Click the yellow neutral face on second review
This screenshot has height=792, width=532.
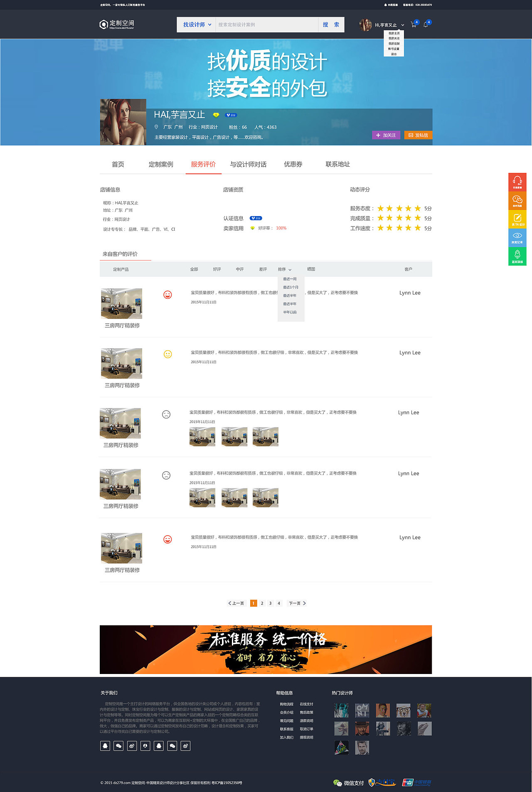pyautogui.click(x=167, y=354)
